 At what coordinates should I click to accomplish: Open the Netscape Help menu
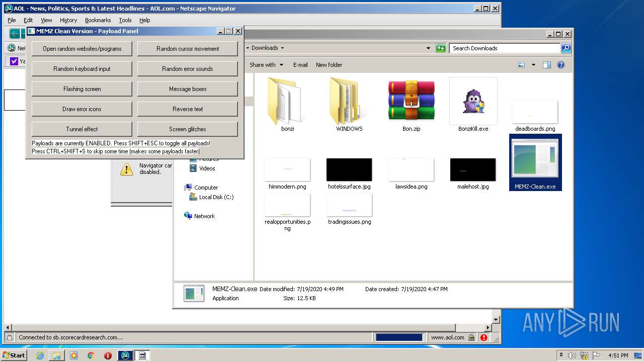[145, 20]
